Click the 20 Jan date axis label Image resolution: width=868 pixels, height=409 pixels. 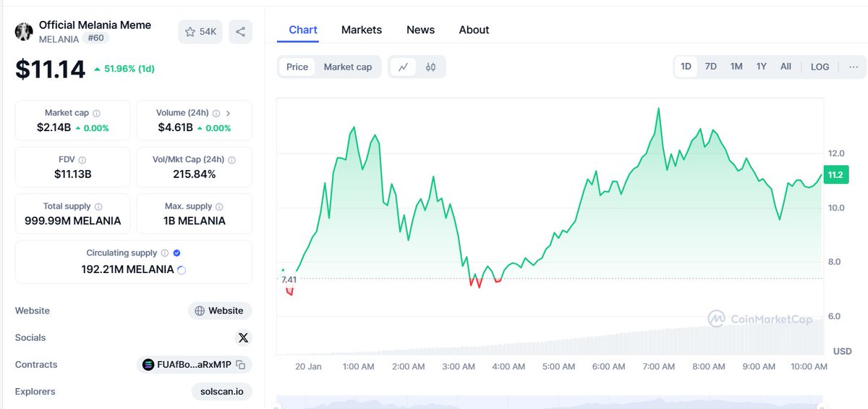pyautogui.click(x=308, y=366)
